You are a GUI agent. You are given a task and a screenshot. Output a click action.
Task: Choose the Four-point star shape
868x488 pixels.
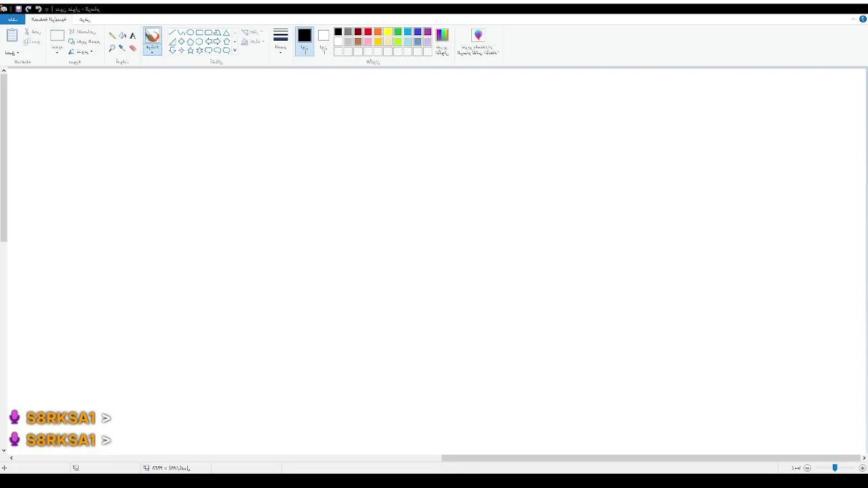pos(181,50)
